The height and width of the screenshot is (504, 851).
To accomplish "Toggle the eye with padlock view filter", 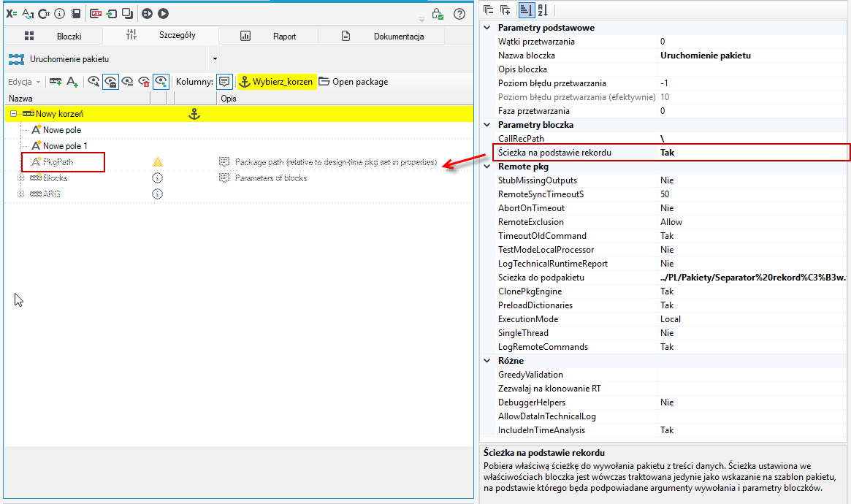I will (110, 82).
